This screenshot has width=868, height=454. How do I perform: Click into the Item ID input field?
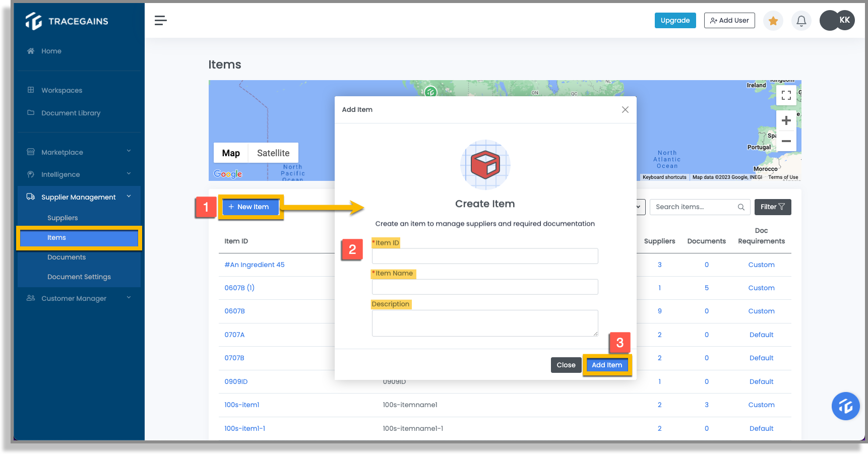click(x=484, y=256)
